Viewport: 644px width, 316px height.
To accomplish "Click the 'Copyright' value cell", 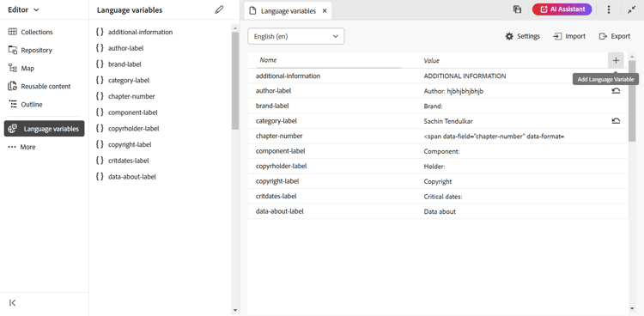I will coord(438,181).
